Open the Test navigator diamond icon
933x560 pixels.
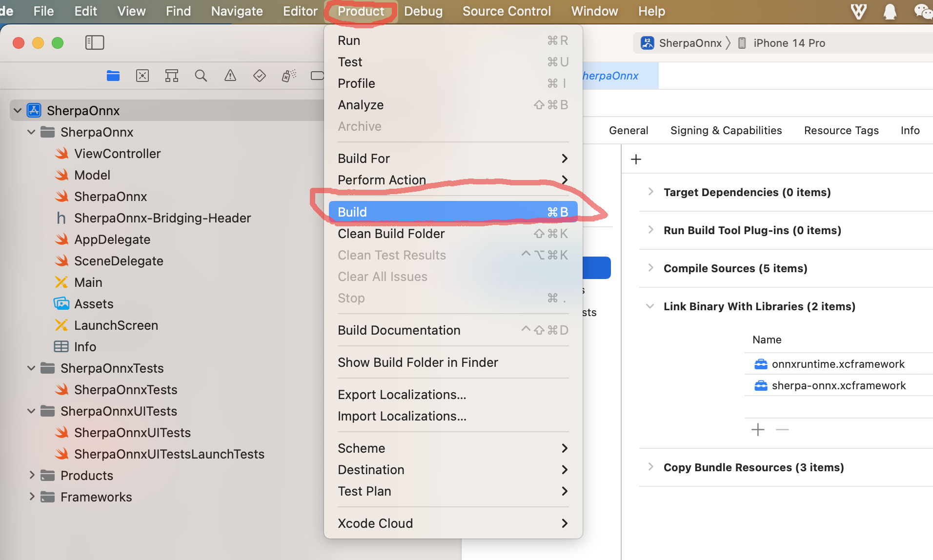[x=260, y=76]
